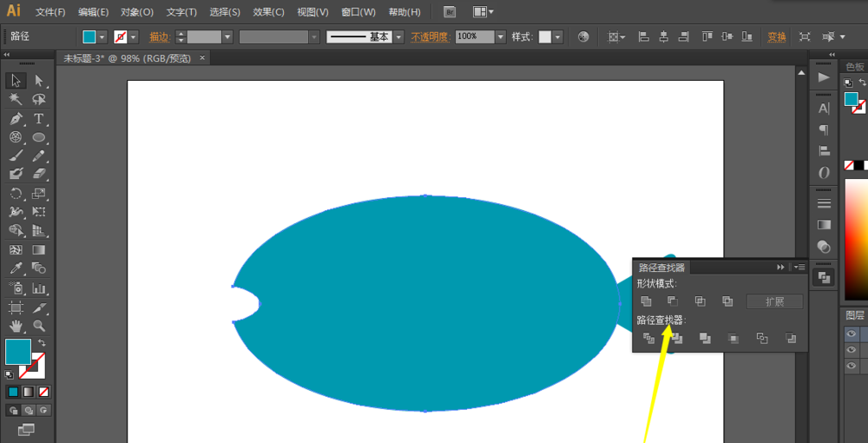Open the 对象(O) menu
This screenshot has height=443, width=868.
137,11
